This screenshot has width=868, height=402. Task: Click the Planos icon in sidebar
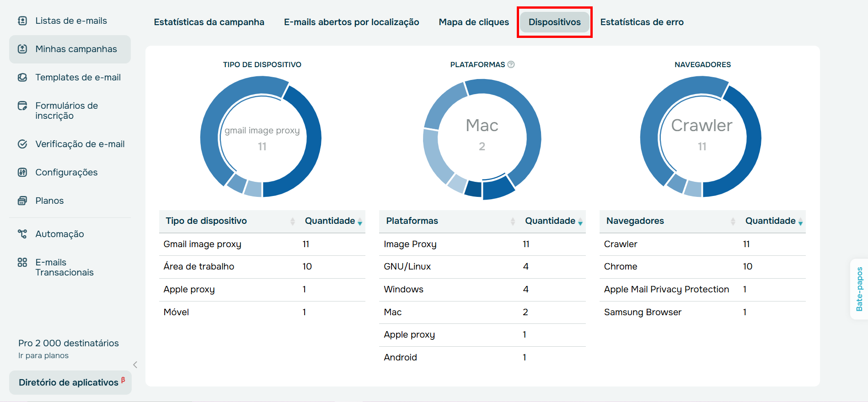coord(22,201)
